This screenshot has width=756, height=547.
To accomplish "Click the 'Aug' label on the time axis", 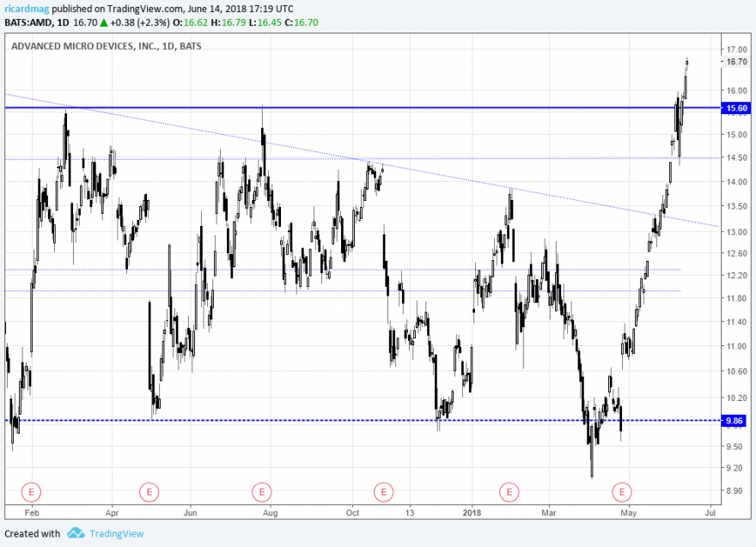I will point(271,513).
